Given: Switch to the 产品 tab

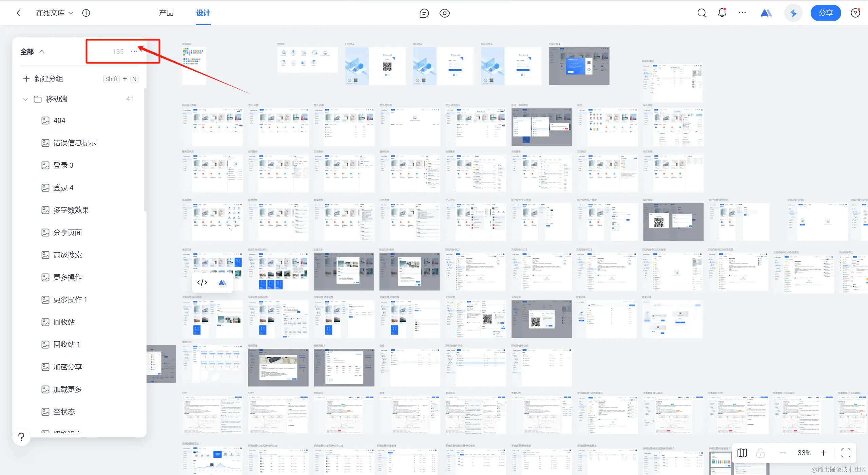Looking at the screenshot, I should click(166, 13).
